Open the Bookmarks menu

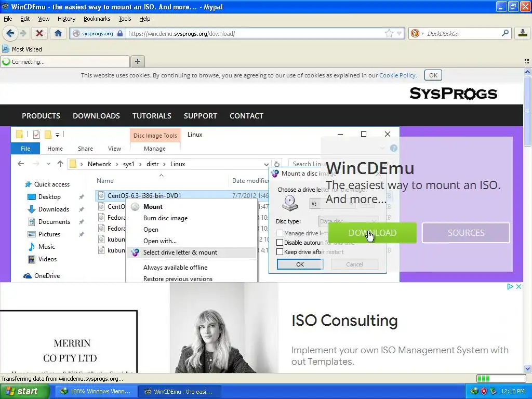click(97, 19)
